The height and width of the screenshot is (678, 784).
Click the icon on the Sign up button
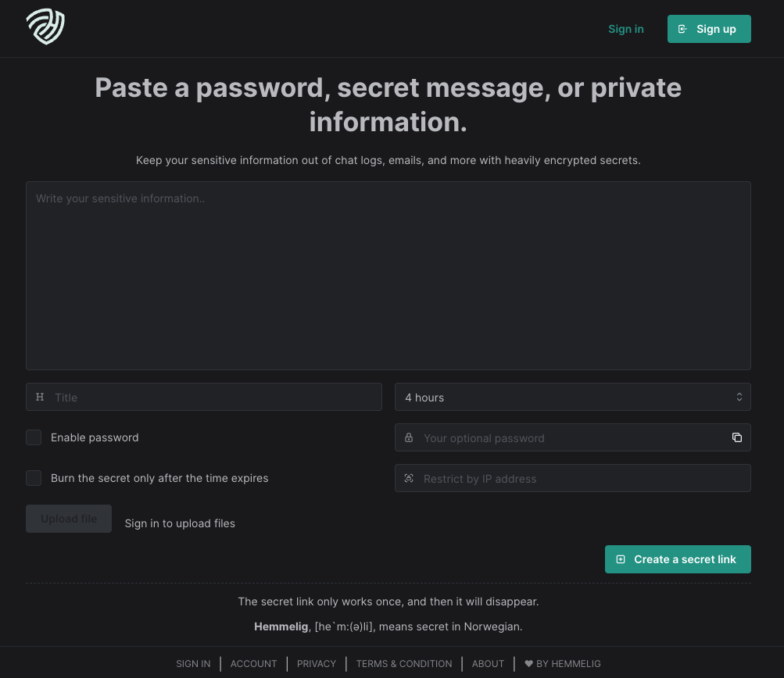click(682, 28)
